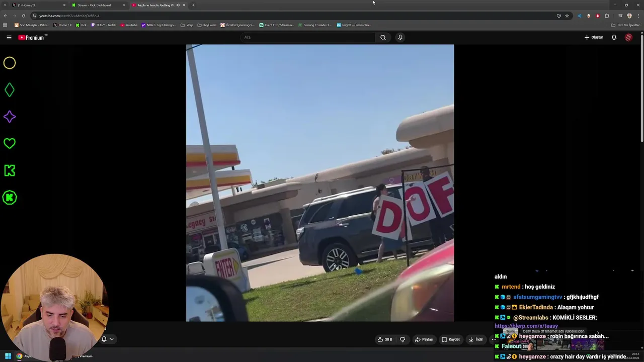Expand the notification bell dropdown chevron
The height and width of the screenshot is (362, 644).
pos(112,339)
